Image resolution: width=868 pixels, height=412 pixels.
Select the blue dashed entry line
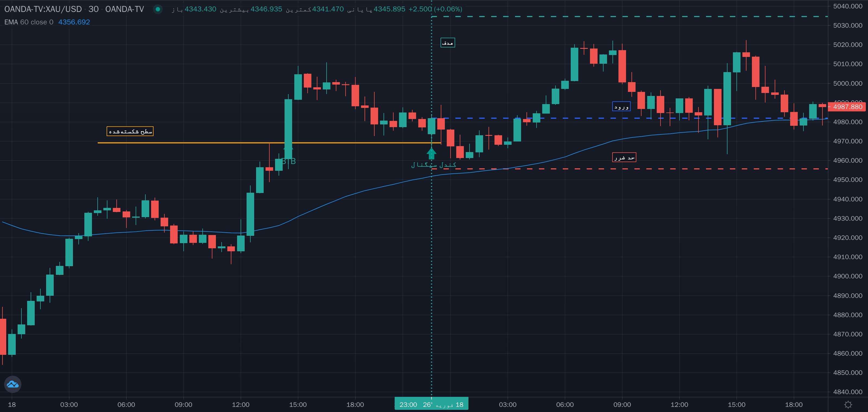[x=629, y=118]
